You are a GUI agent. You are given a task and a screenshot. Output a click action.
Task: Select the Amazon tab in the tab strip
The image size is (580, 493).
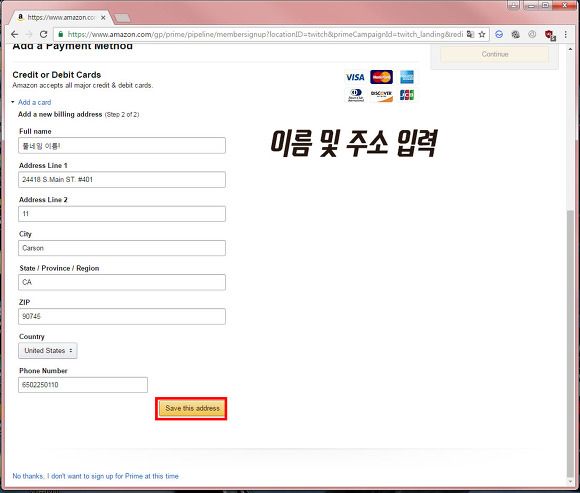click(60, 17)
